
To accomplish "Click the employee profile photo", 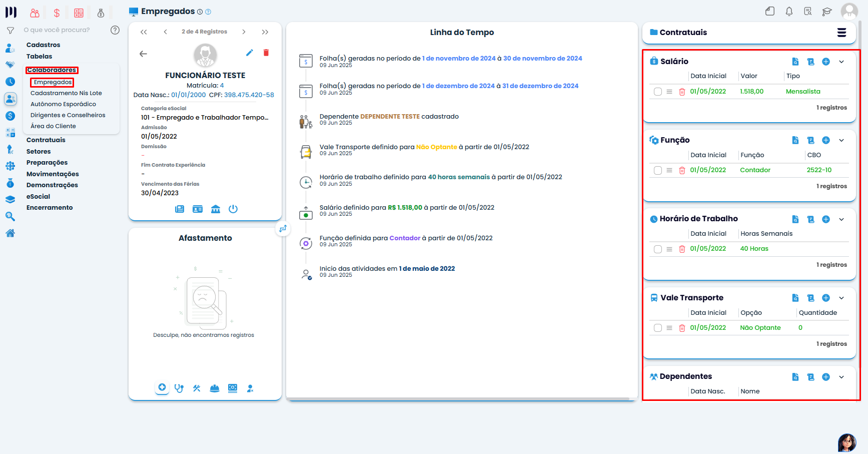I will (x=205, y=56).
